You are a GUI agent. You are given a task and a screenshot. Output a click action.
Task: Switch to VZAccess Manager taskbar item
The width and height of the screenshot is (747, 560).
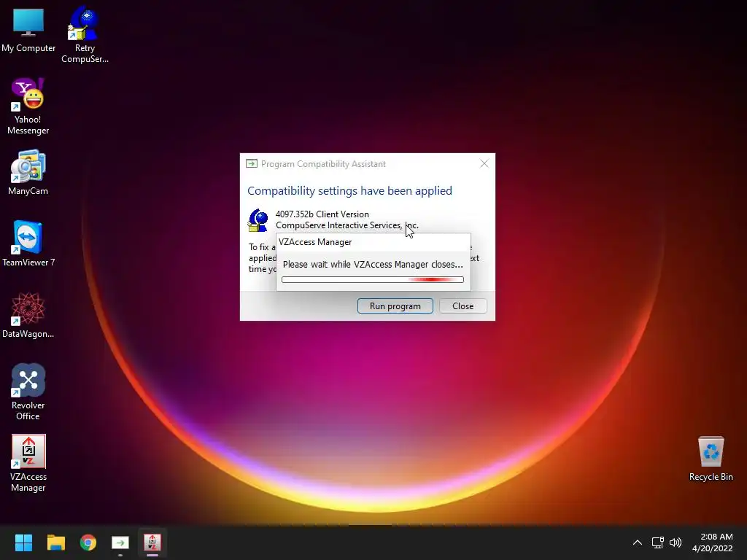[x=152, y=542]
